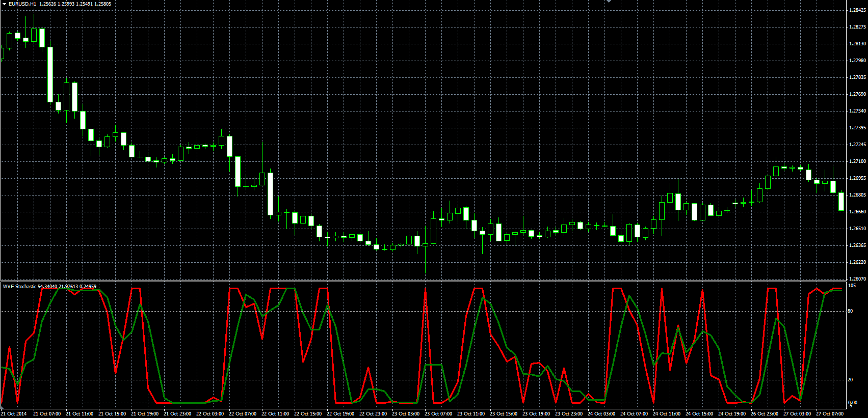Click the 23 Oct 11:00 time label
Screen dimensions: 868x418
pyautogui.click(x=471, y=414)
